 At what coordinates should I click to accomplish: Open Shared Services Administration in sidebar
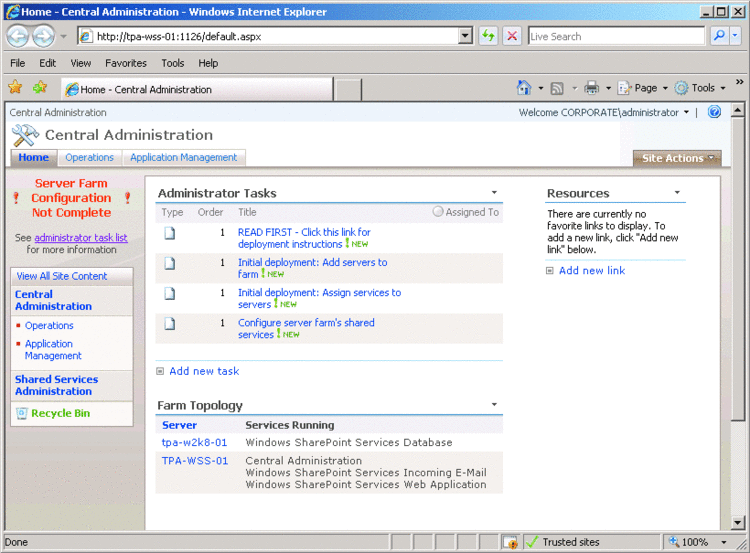coord(56,385)
